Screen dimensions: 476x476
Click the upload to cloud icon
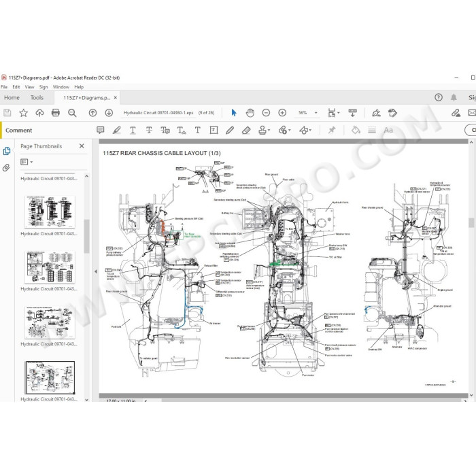coord(39,113)
